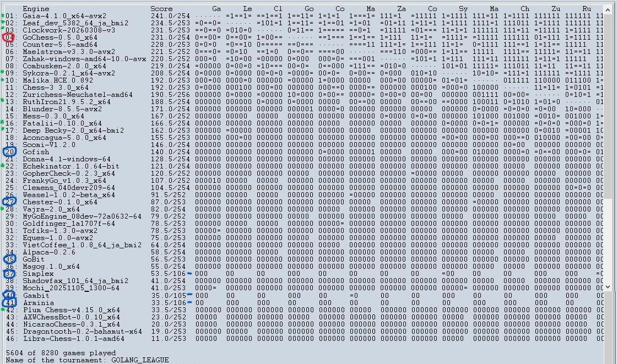Click the 'Score' column header
This screenshot has width=618, height=364.
(161, 9)
